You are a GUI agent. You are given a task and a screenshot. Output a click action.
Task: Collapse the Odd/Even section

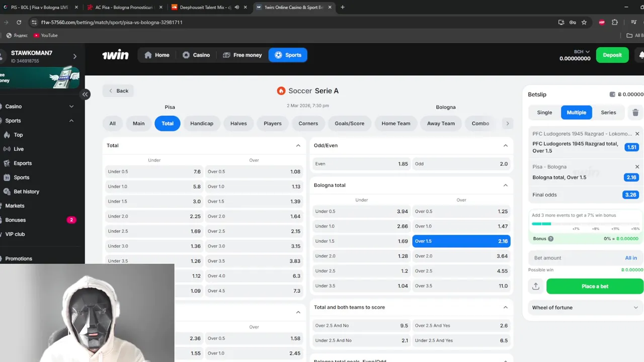pyautogui.click(x=505, y=145)
